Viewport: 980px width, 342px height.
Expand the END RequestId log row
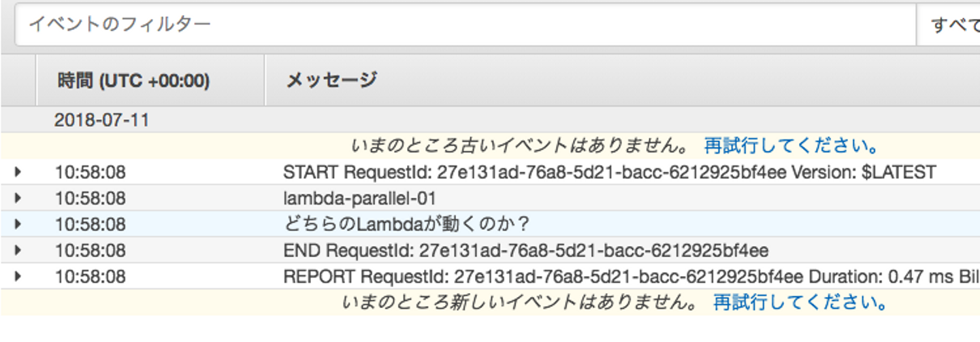click(x=18, y=250)
